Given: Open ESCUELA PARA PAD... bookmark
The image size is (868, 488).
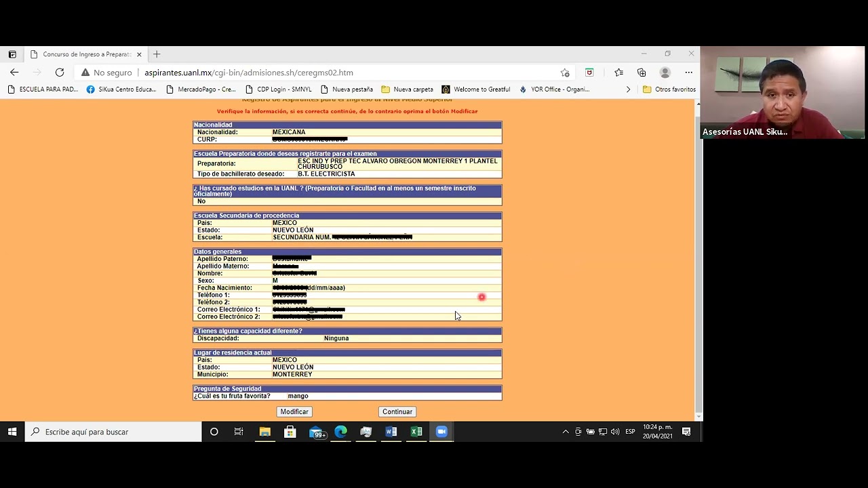Looking at the screenshot, I should point(43,89).
